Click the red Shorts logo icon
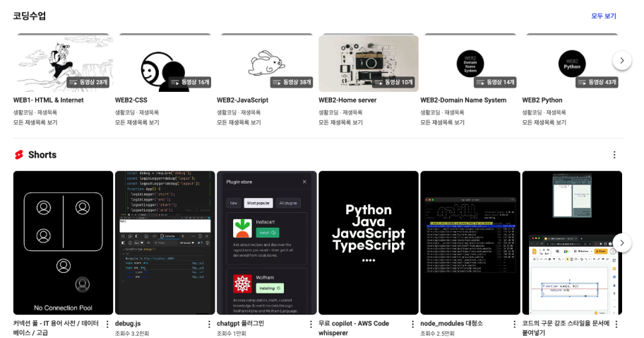This screenshot has height=338, width=644. pyautogui.click(x=19, y=155)
